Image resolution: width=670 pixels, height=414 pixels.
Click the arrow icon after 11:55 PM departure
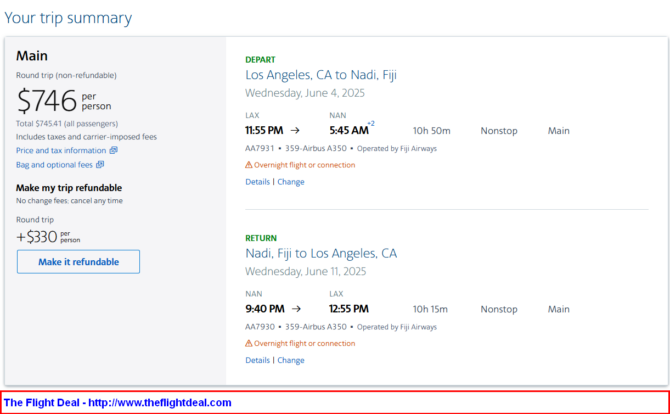point(295,131)
